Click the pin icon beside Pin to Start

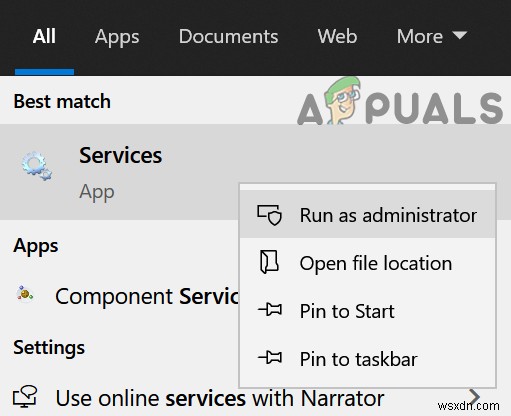270,310
